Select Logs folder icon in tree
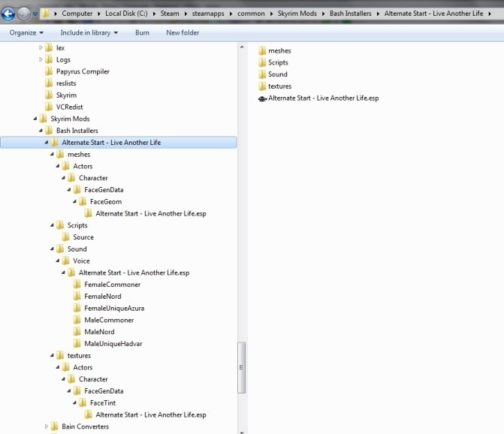This screenshot has width=504, height=434. (49, 59)
